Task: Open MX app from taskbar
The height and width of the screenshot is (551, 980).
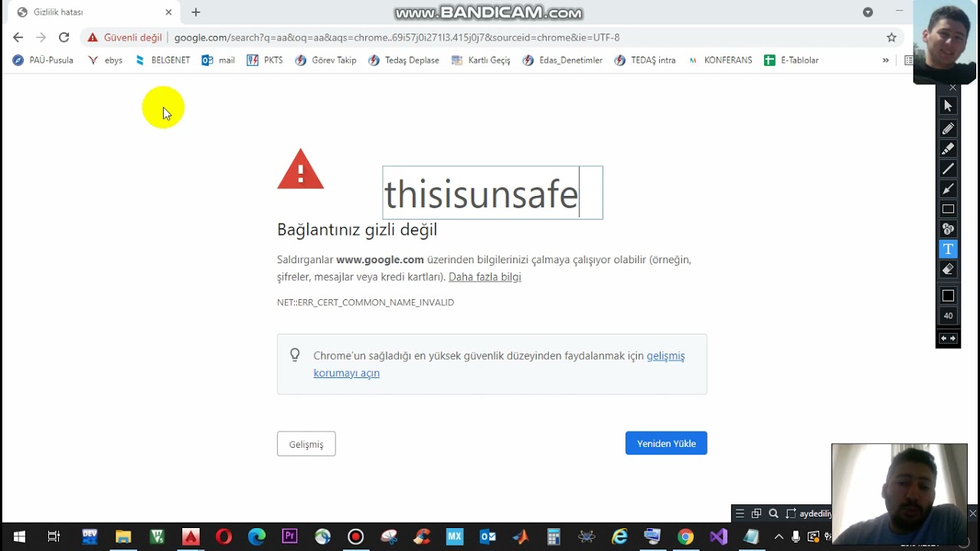Action: click(x=455, y=536)
